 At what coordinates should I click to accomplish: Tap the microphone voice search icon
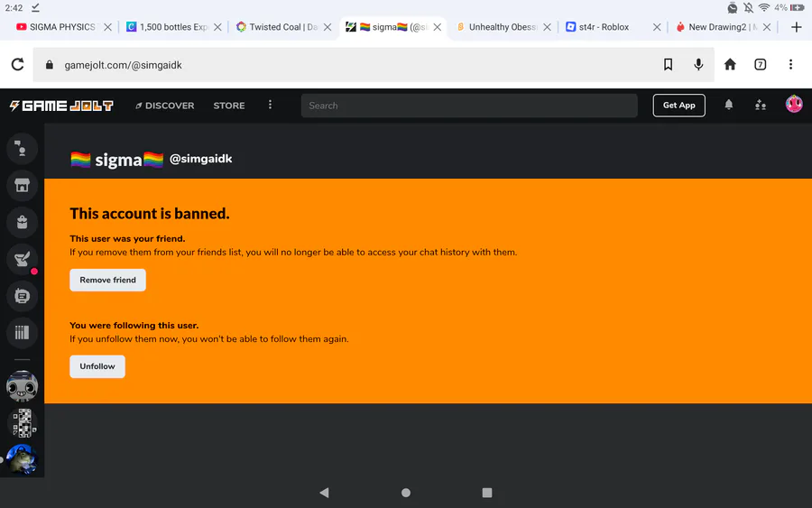click(698, 64)
